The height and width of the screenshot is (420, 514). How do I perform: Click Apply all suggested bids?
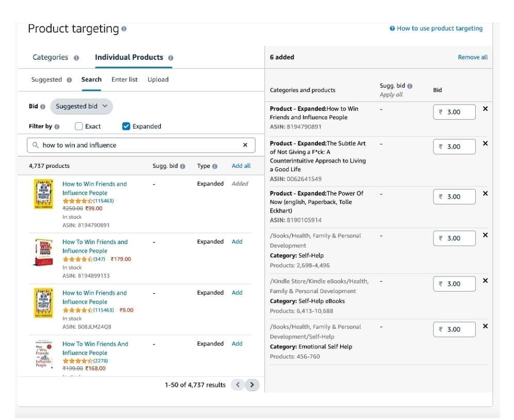(x=391, y=95)
